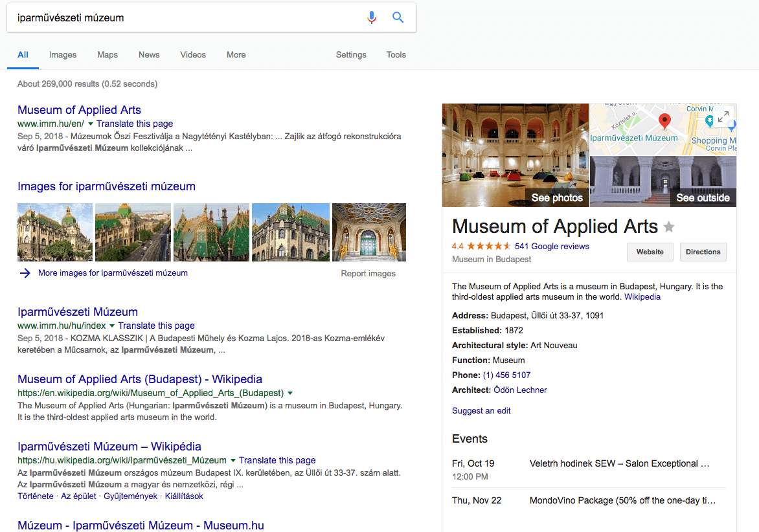Click Suggest an edit link
759x532 pixels.
pyautogui.click(x=481, y=410)
